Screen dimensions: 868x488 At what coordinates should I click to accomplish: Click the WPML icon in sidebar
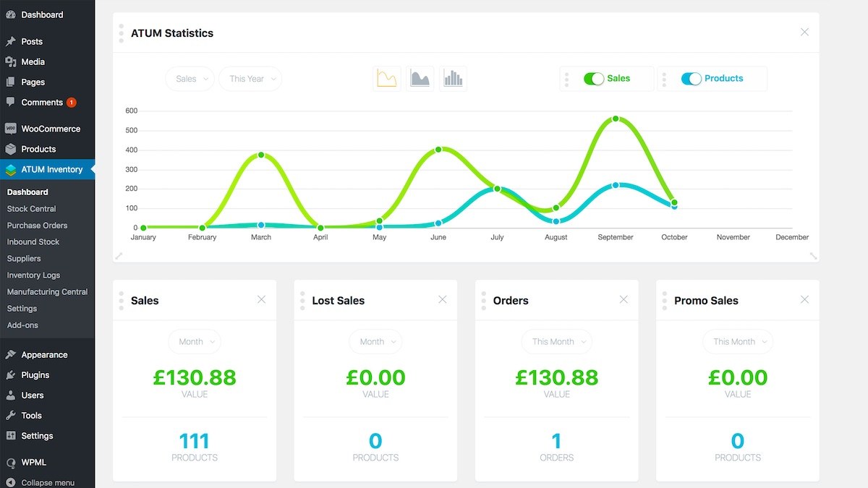pyautogui.click(x=10, y=463)
